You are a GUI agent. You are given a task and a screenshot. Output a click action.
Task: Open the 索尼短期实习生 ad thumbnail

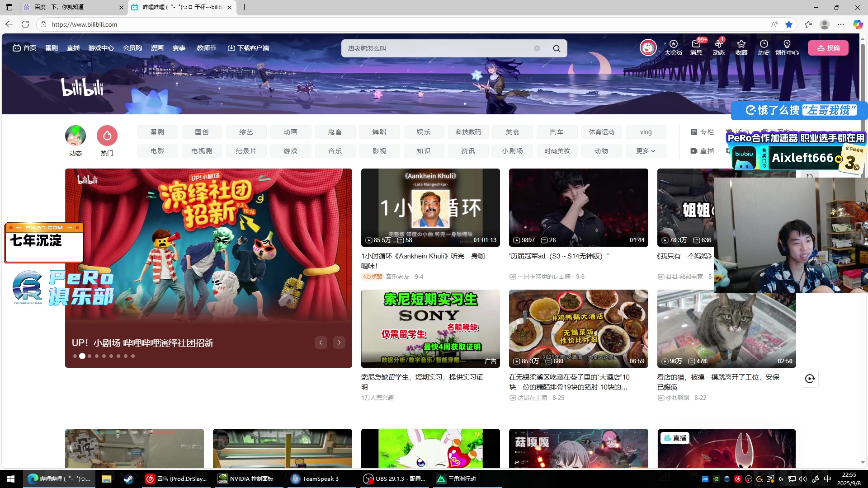pos(430,328)
